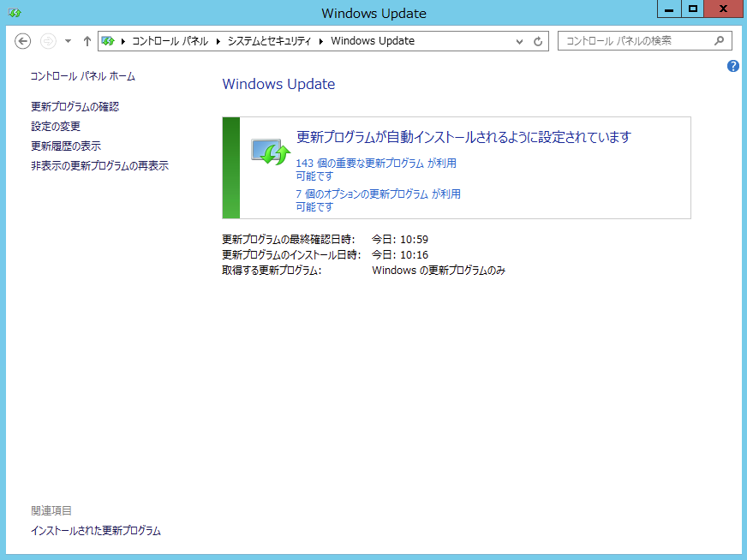The image size is (747, 560).
Task: Click the Windows Update page heading
Action: click(278, 84)
